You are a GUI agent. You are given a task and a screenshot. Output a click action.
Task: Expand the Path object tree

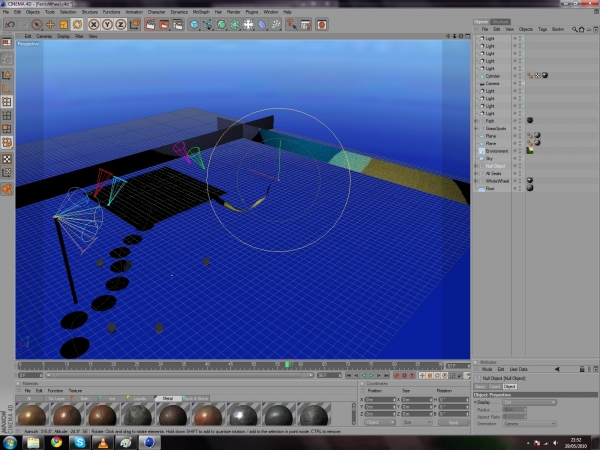pos(476,121)
